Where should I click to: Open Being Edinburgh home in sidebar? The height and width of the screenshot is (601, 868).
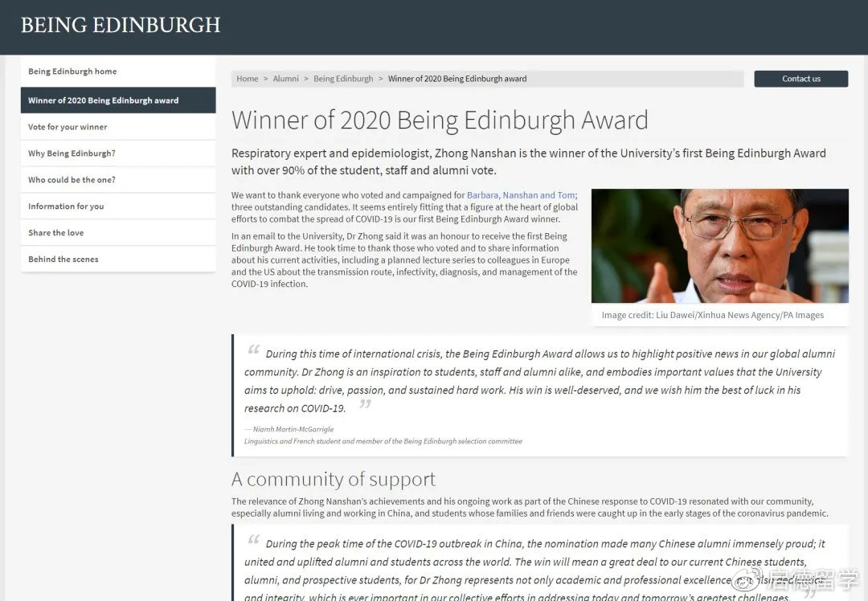(x=72, y=72)
